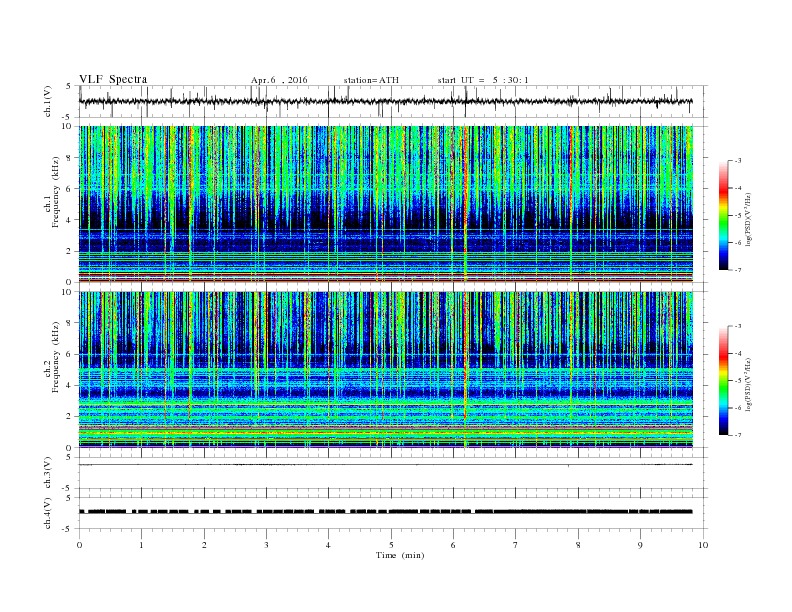Click the ch.3(V) axis label
The image size is (792, 612).
point(48,473)
